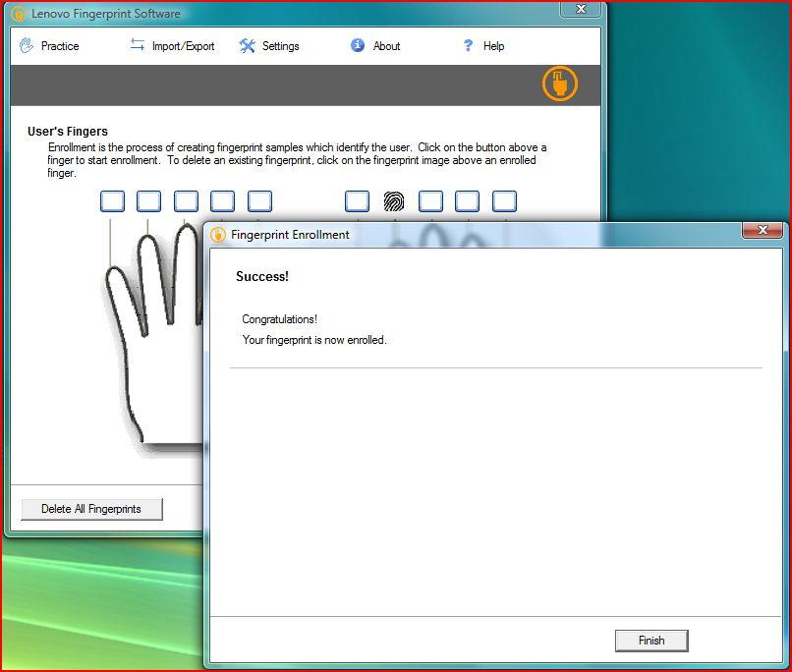The width and height of the screenshot is (792, 672).
Task: Close the Lenovo Fingerprint Software window
Action: tap(581, 9)
